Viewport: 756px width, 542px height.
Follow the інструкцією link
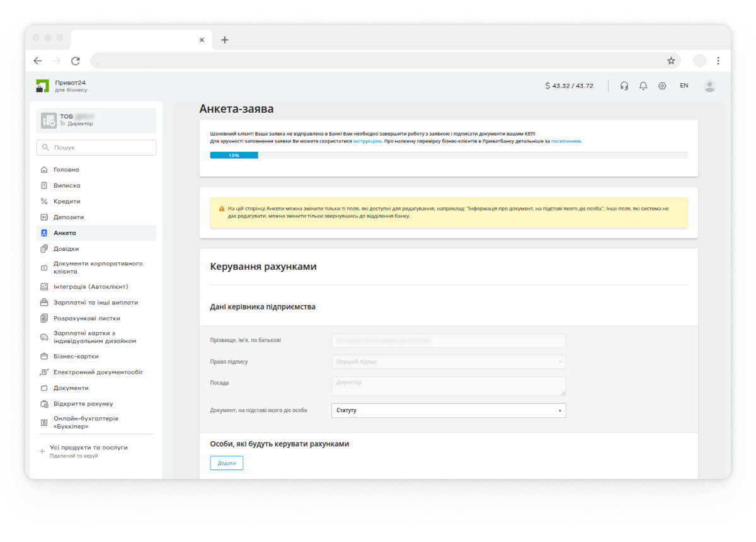pyautogui.click(x=367, y=141)
